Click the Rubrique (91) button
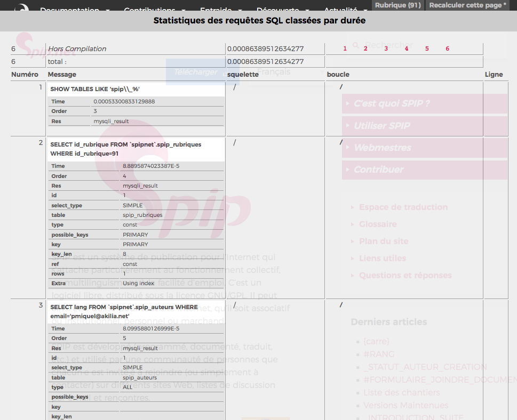The width and height of the screenshot is (517, 420). (397, 5)
